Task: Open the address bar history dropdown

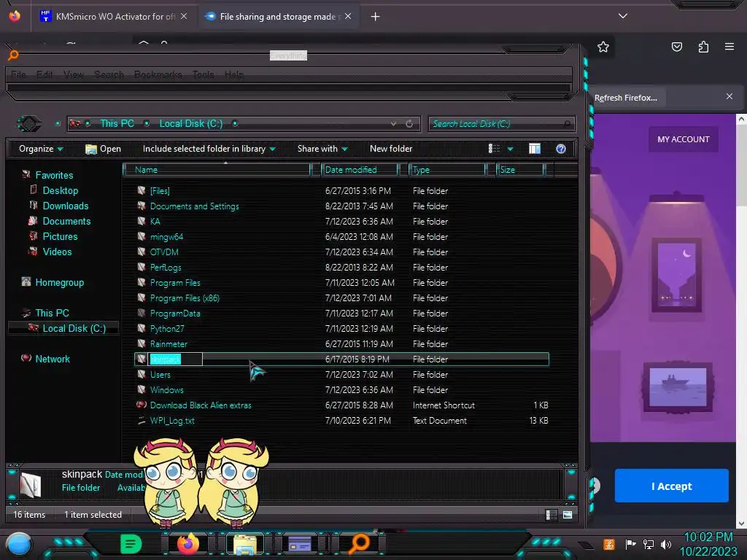Action: pyautogui.click(x=393, y=123)
